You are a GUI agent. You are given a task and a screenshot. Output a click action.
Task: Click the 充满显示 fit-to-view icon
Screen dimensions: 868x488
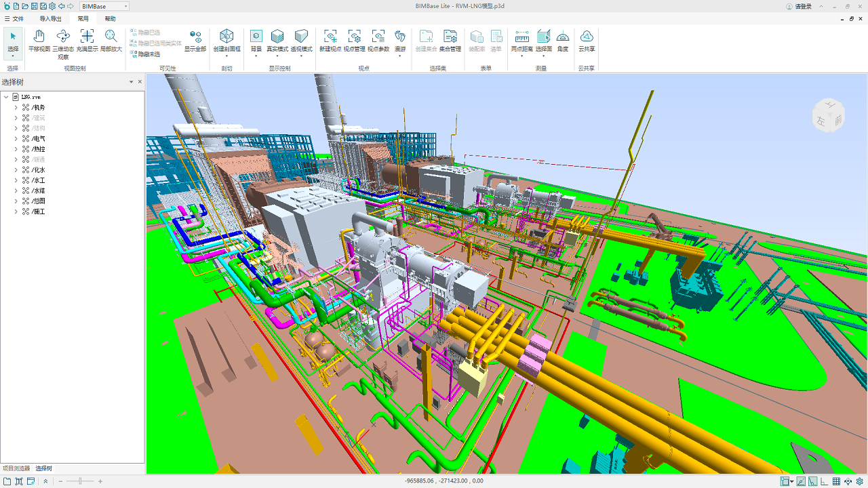click(87, 41)
